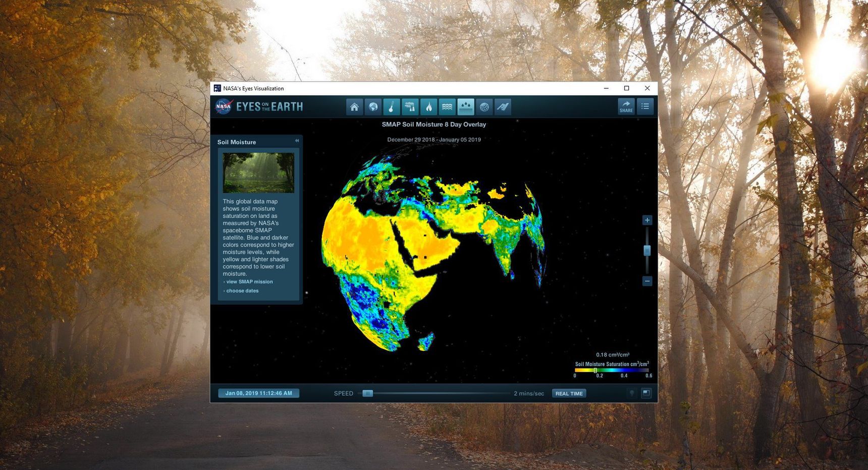Maximize the NASA's Eyes Visualization window
Image resolution: width=868 pixels, height=470 pixels.
click(x=627, y=88)
